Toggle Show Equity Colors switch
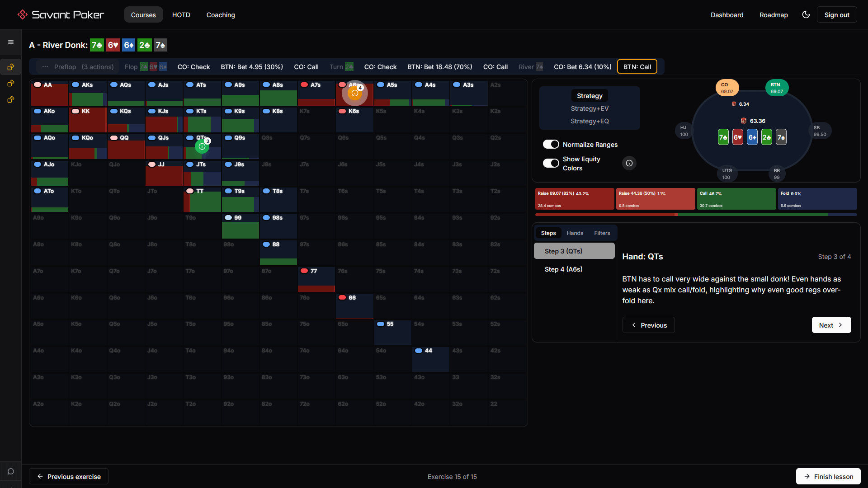Screen dimensions: 868x488 point(551,163)
